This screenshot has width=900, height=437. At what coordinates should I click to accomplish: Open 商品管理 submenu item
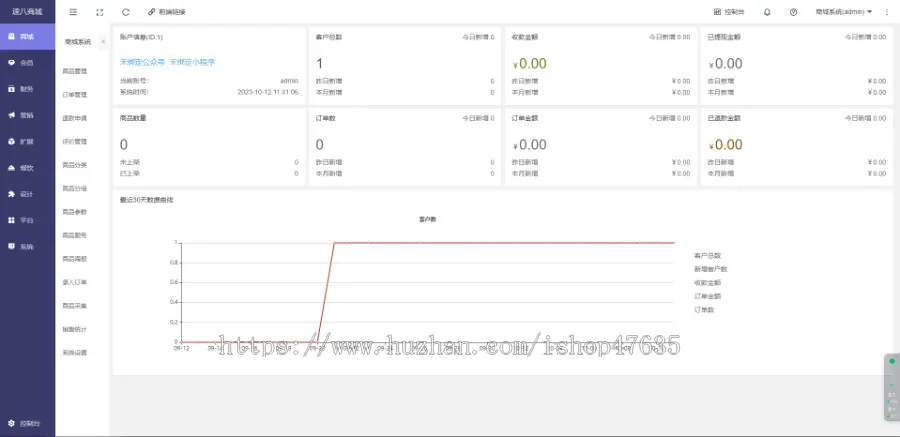pyautogui.click(x=75, y=71)
